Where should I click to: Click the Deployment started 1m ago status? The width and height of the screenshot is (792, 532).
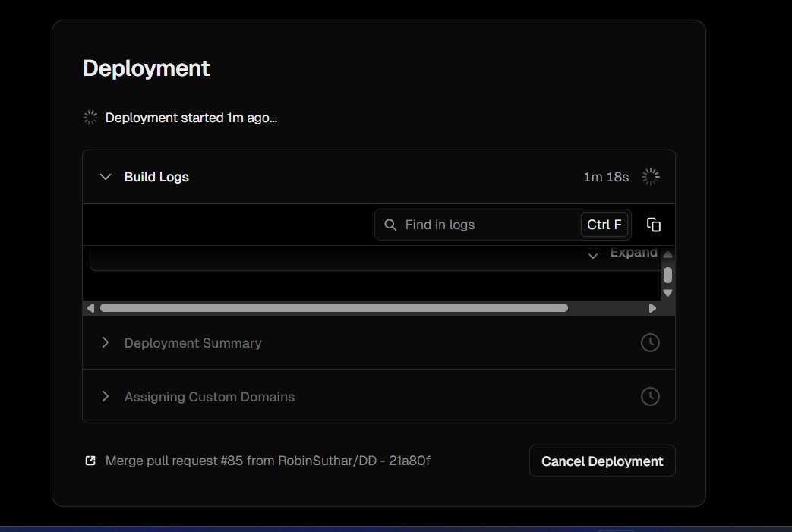191,118
